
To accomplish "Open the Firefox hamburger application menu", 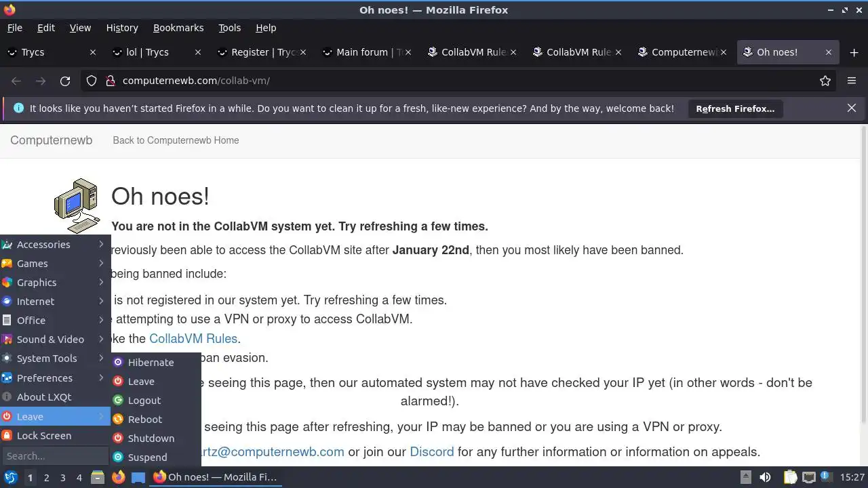I will pos(852,81).
